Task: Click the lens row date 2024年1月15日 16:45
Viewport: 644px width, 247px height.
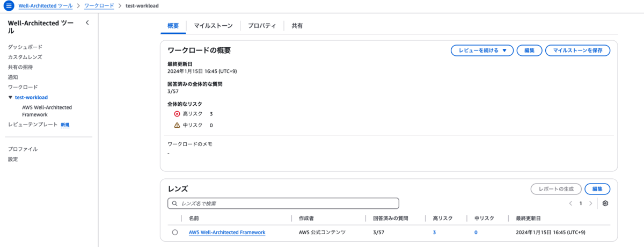Action: [x=551, y=233]
